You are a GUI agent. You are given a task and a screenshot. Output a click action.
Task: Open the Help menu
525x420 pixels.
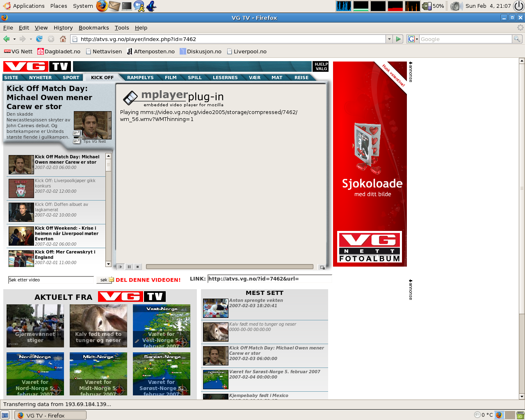click(141, 27)
